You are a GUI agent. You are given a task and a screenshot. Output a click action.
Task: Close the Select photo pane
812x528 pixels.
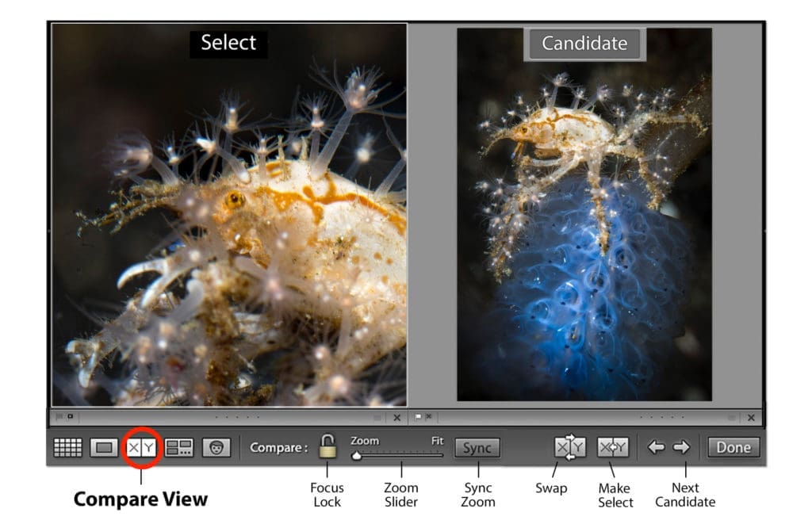[x=396, y=417]
